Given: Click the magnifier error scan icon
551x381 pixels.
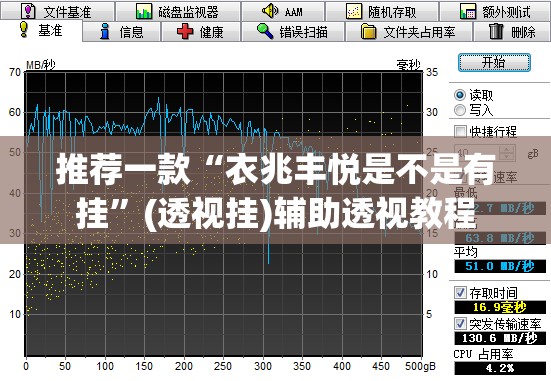Looking at the screenshot, I should coord(265,31).
